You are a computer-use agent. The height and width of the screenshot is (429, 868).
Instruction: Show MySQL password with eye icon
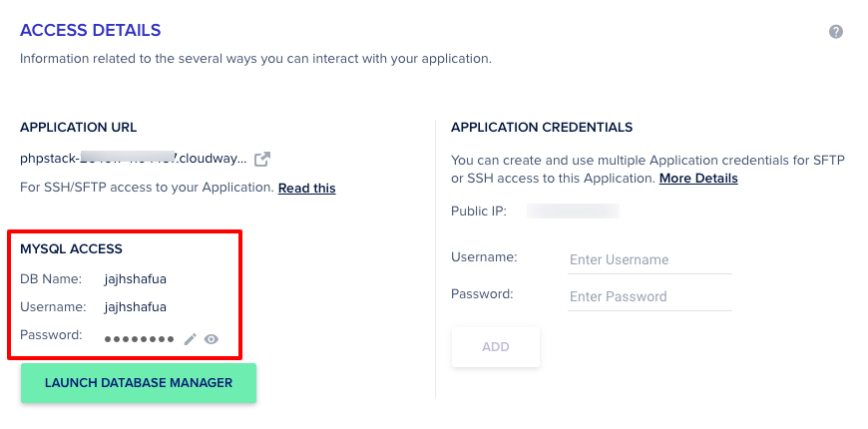click(x=212, y=339)
